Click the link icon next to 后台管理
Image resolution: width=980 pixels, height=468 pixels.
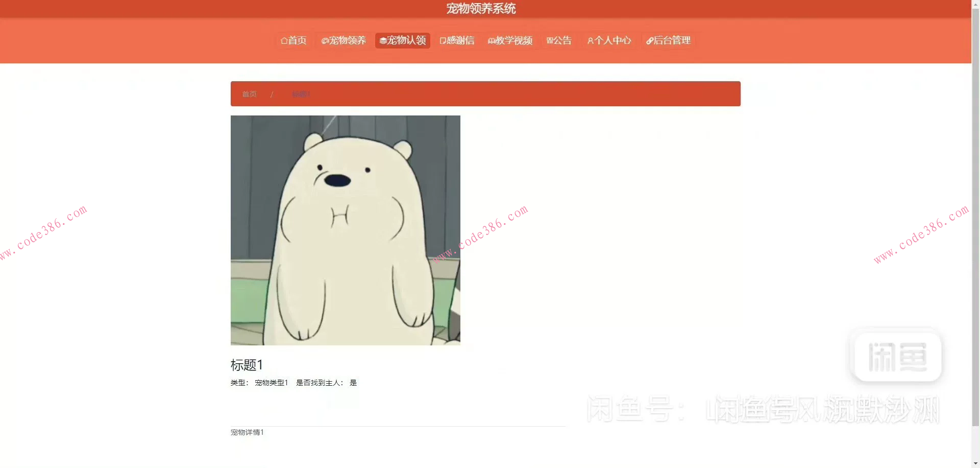coord(649,40)
